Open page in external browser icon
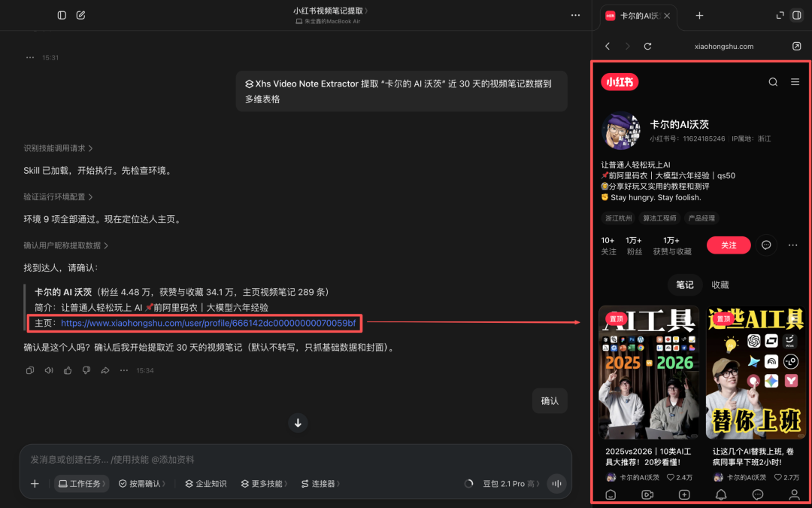Viewport: 812px width, 508px height. pos(796,46)
